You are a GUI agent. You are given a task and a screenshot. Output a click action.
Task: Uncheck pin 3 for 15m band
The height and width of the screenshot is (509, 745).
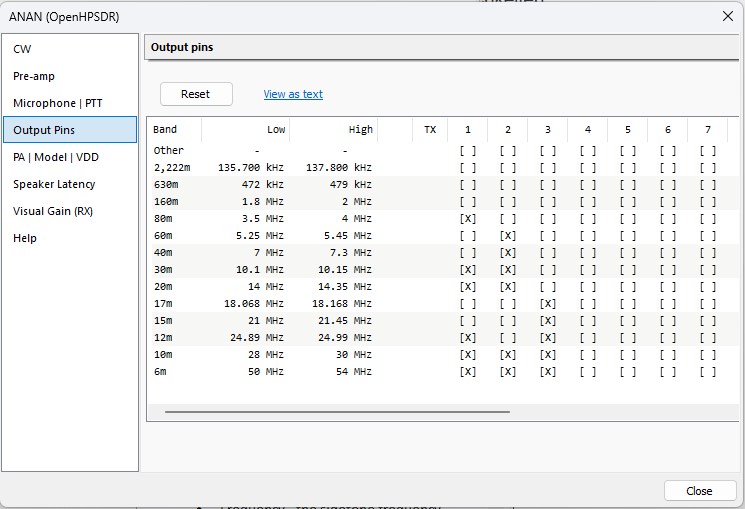[548, 321]
